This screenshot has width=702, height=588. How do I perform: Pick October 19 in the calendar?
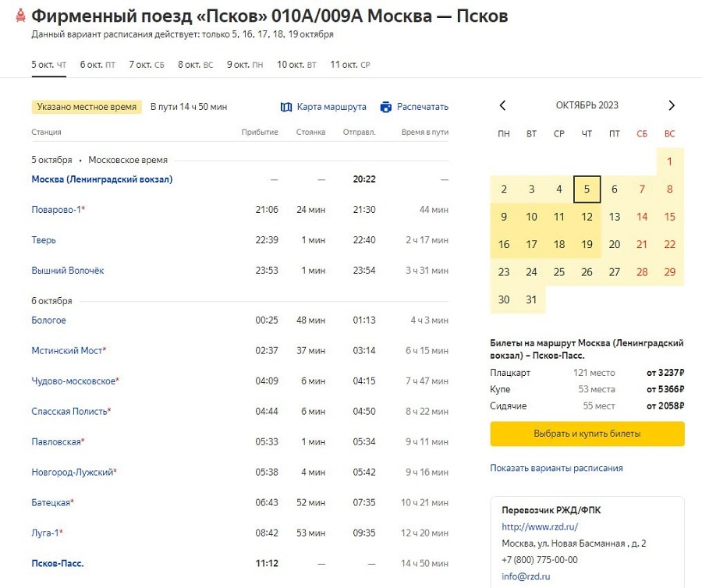(587, 244)
